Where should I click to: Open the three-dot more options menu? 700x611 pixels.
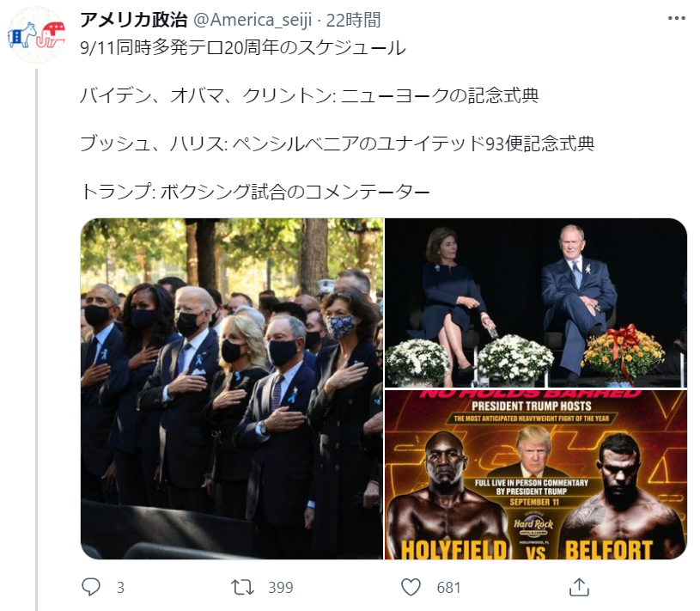click(x=676, y=18)
